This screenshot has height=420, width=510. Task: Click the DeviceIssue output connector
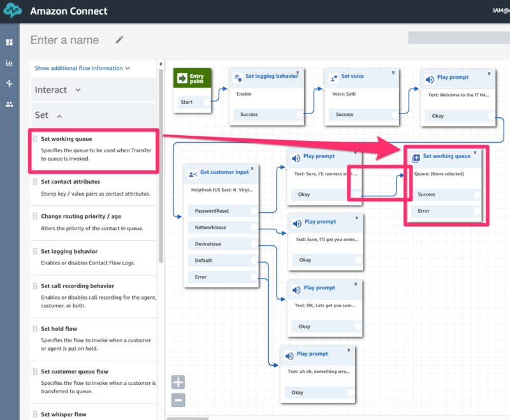coord(254,244)
